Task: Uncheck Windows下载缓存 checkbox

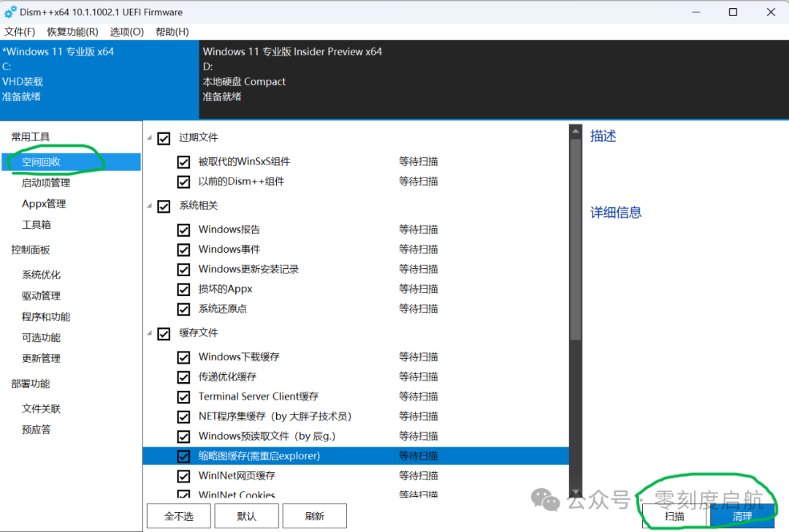Action: [x=183, y=357]
